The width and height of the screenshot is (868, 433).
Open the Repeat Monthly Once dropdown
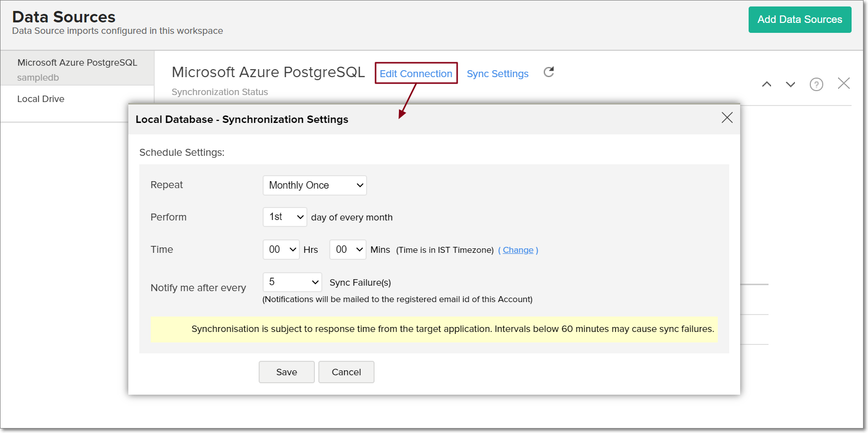tap(315, 185)
